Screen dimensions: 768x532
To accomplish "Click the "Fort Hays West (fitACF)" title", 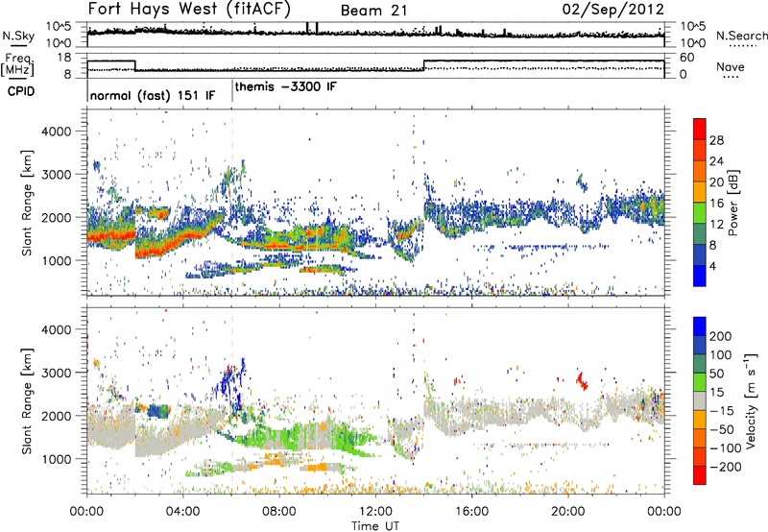I will pos(189,9).
